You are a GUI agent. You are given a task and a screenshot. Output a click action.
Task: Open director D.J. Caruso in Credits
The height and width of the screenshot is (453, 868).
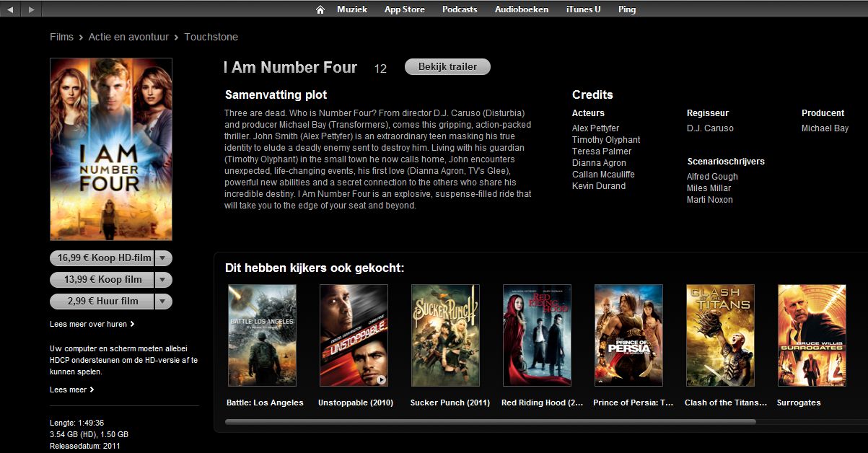pyautogui.click(x=710, y=128)
